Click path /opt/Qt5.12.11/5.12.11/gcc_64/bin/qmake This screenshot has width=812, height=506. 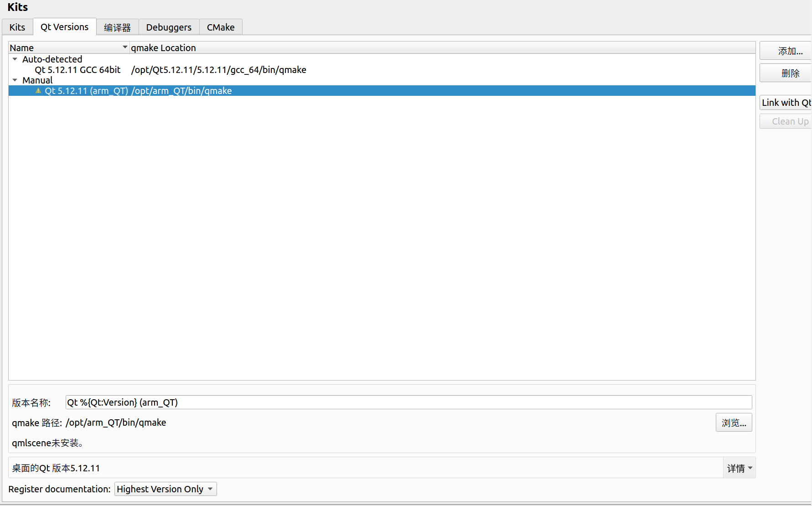(218, 70)
